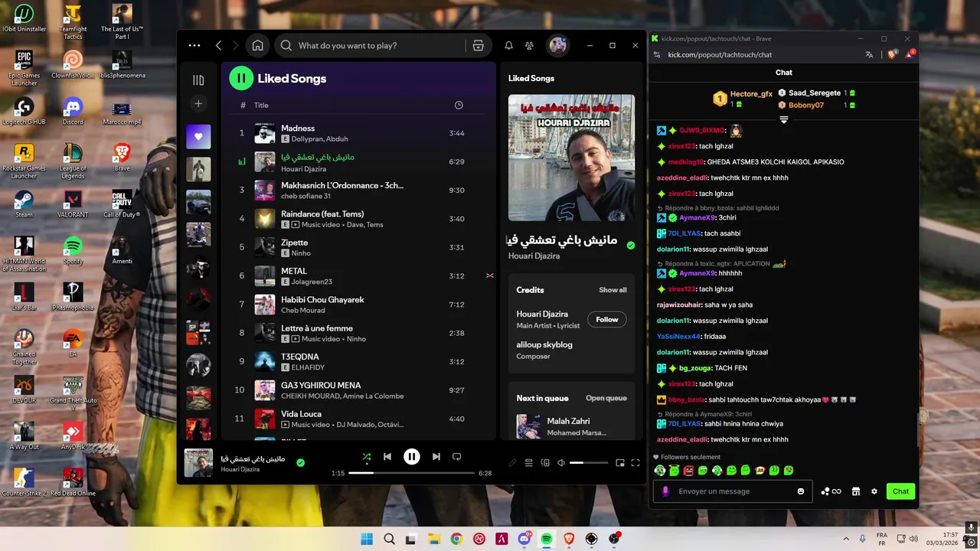Skip to next track in Spotify

tap(436, 457)
